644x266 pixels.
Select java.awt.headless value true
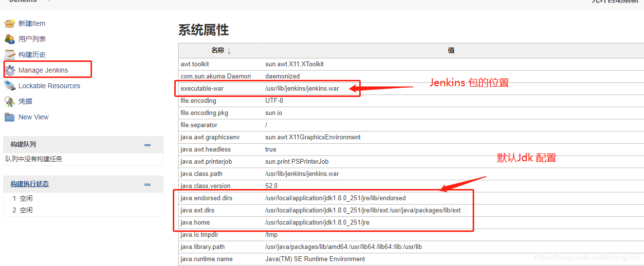coord(271,149)
